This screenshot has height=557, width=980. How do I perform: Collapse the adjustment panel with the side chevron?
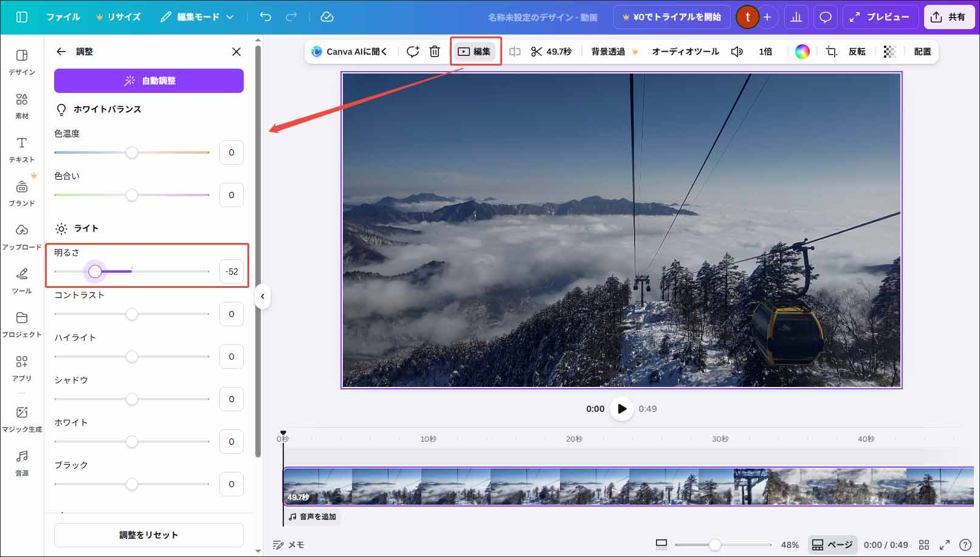[263, 296]
